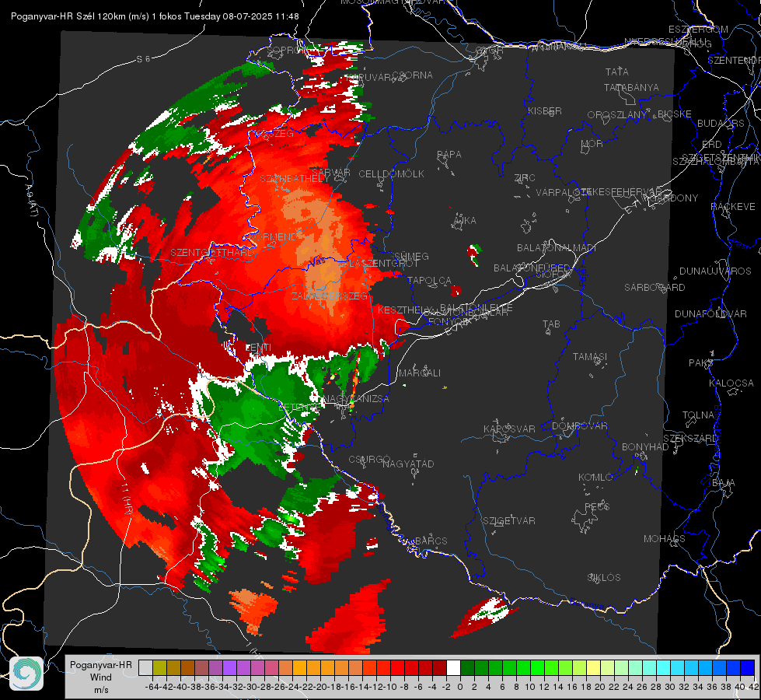
Task: Click the dark blue swatch between 40 and 42
Action: [x=748, y=668]
